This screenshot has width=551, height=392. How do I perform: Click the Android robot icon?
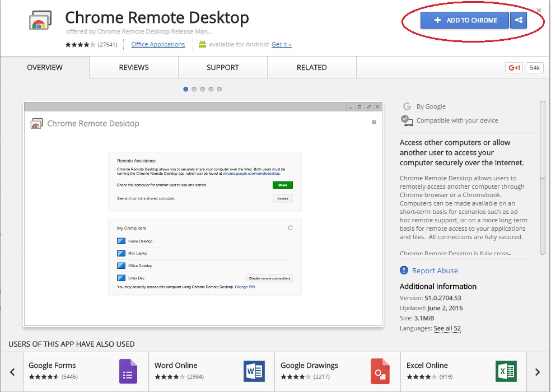[x=202, y=44]
